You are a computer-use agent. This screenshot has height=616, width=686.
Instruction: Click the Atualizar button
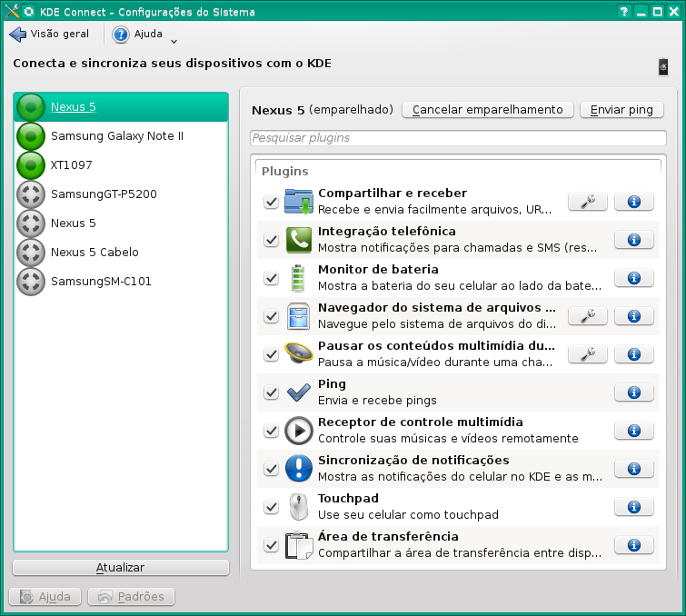point(121,568)
